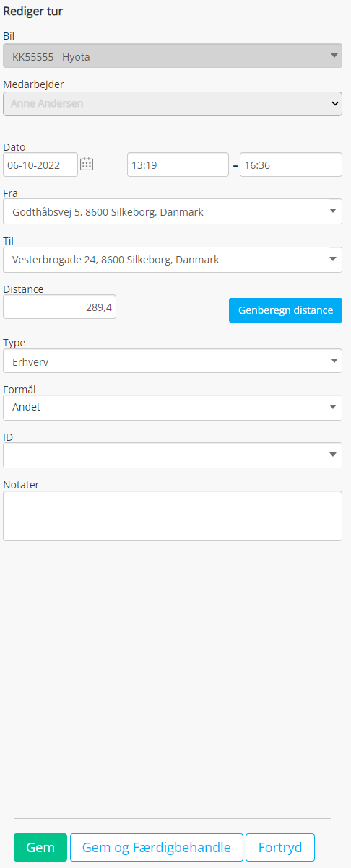Click Genberegn distance button
Image resolution: width=351 pixels, height=868 pixels.
(285, 310)
